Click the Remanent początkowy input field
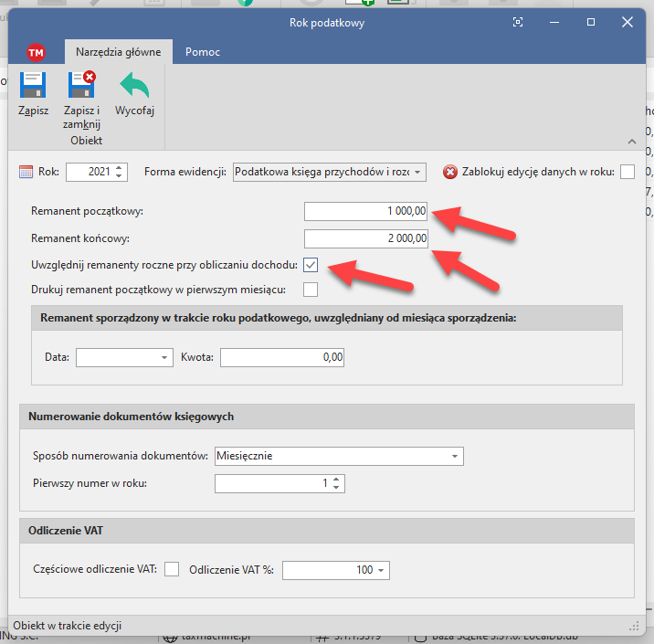Image resolution: width=654 pixels, height=644 pixels. [x=365, y=212]
